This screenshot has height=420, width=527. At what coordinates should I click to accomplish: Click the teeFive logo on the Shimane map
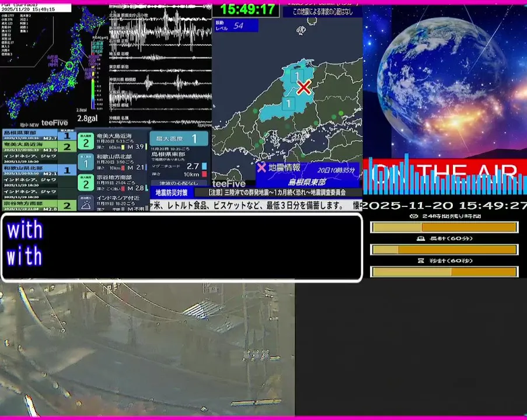(x=229, y=183)
